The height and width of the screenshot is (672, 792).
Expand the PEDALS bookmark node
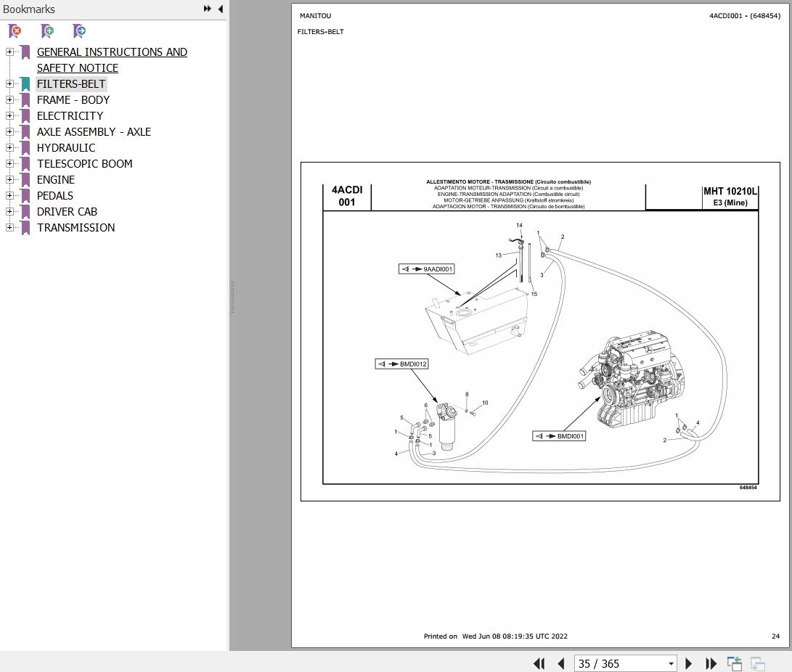[9, 195]
